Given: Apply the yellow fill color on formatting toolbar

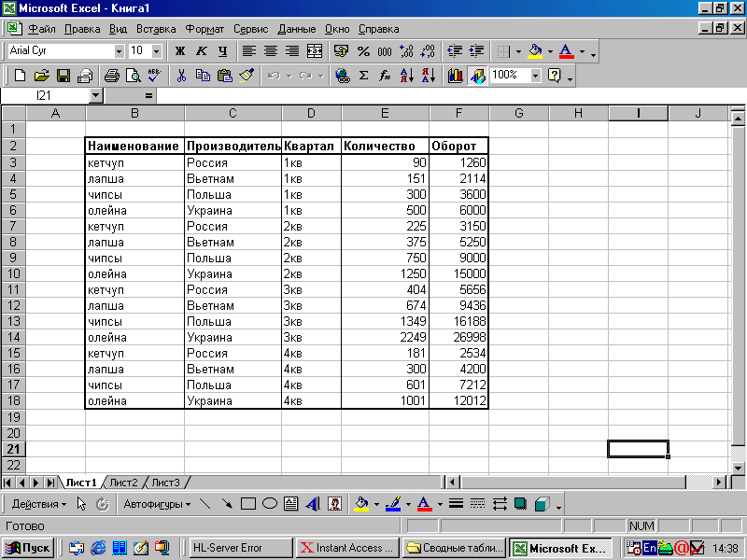Looking at the screenshot, I should pyautogui.click(x=535, y=51).
